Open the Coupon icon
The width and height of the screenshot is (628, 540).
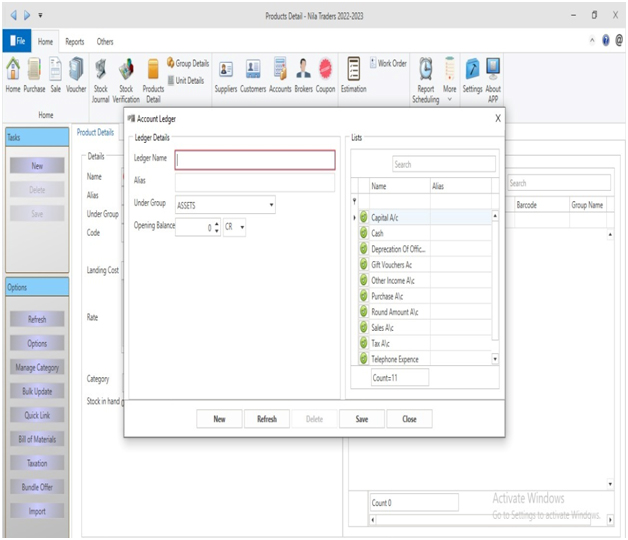(325, 75)
